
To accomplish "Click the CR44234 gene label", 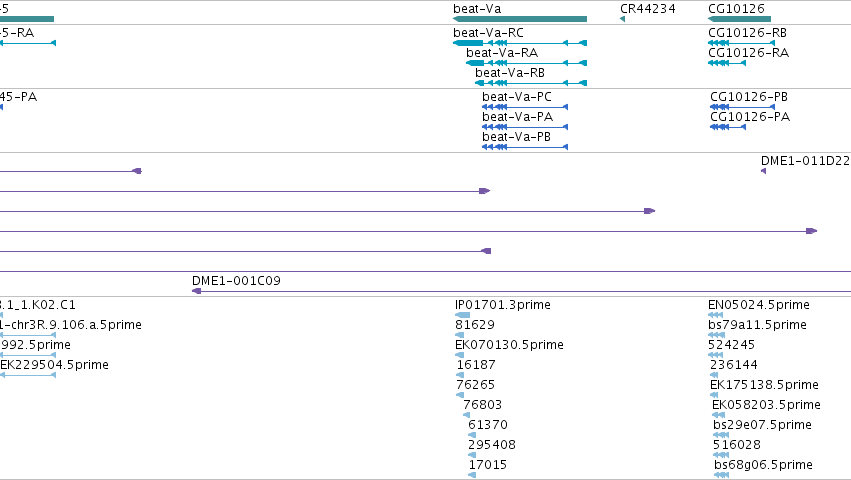I will pyautogui.click(x=647, y=9).
